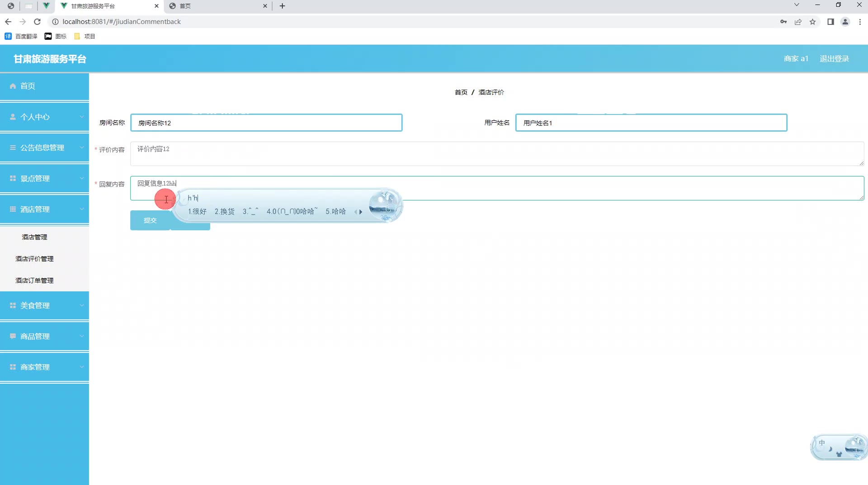Toggle the browser side panel icon

coord(830,22)
